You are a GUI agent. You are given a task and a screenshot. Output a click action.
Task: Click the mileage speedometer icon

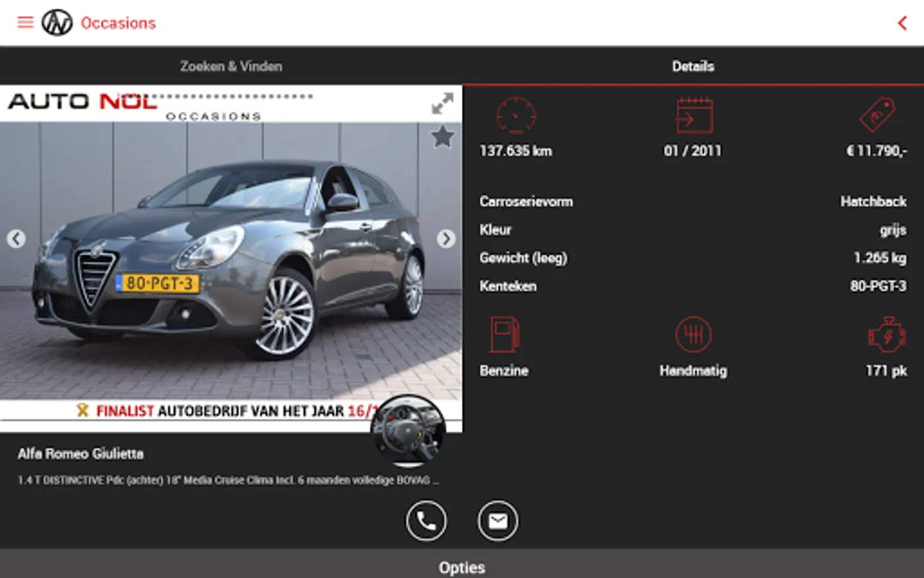point(516,116)
